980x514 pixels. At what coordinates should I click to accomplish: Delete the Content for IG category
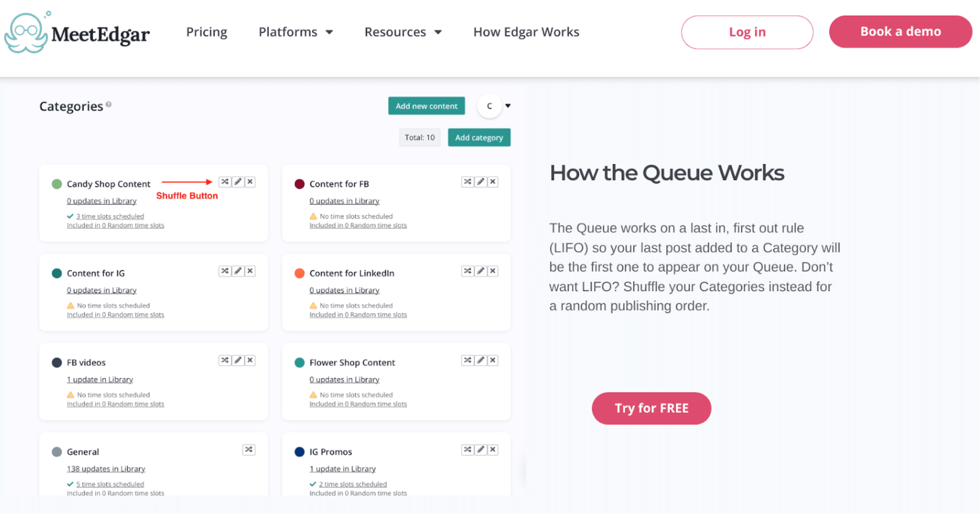point(250,271)
